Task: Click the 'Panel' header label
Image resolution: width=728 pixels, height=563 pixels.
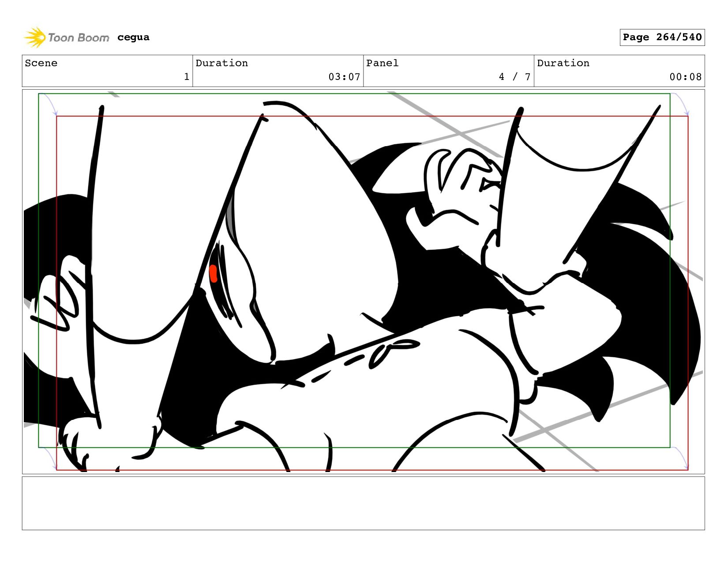Action: 382,63
